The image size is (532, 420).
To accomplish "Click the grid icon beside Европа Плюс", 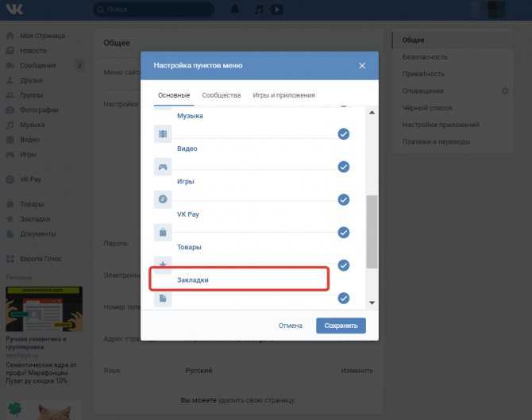I will [x=10, y=259].
